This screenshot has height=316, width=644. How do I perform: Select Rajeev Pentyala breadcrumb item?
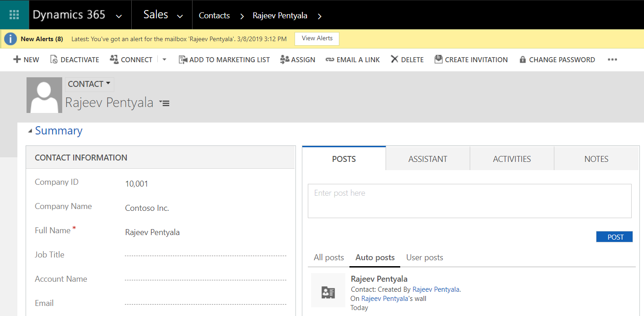(280, 16)
